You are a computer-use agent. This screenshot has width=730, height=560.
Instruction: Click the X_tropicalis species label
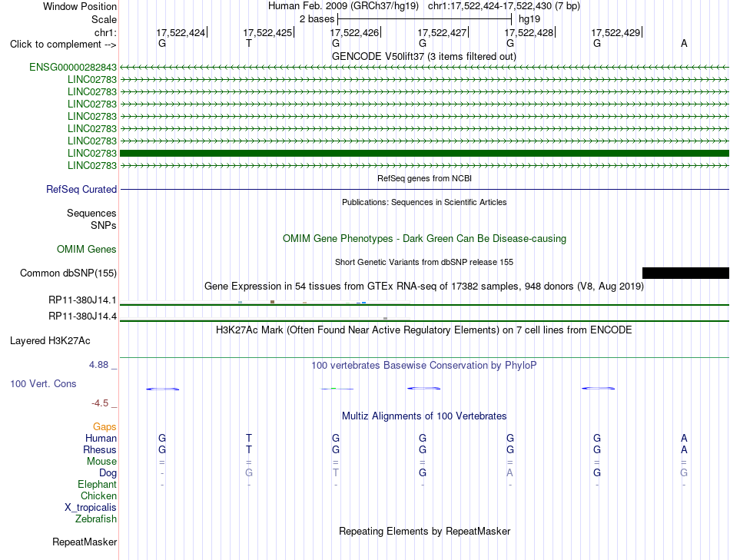point(91,508)
